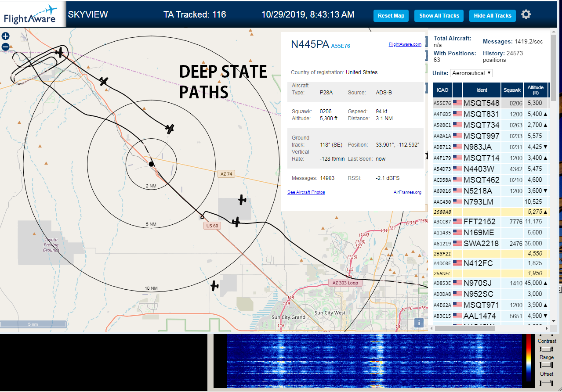Viewport: 562px width, 392px height.
Task: Open AirFrames.org link
Action: coord(407,192)
